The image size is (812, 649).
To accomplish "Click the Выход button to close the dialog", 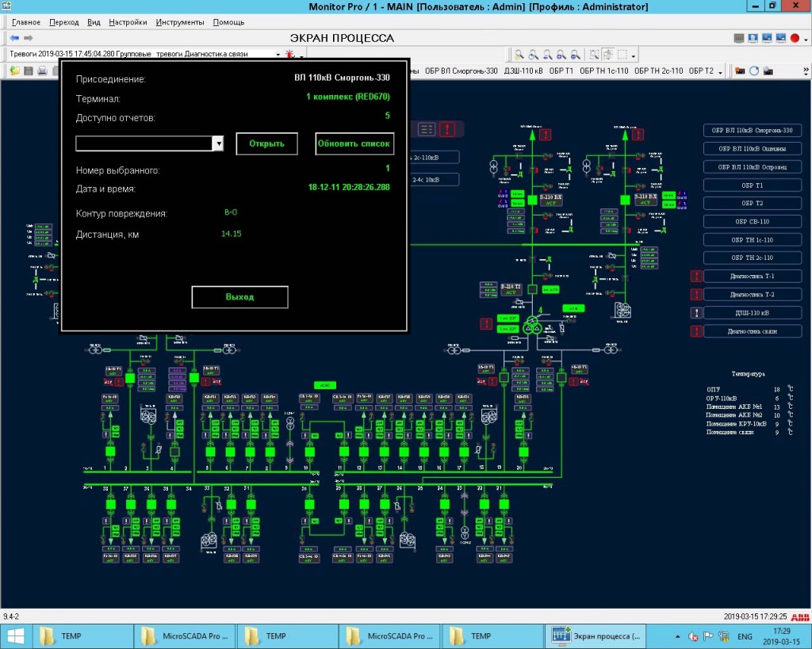I will (x=239, y=296).
